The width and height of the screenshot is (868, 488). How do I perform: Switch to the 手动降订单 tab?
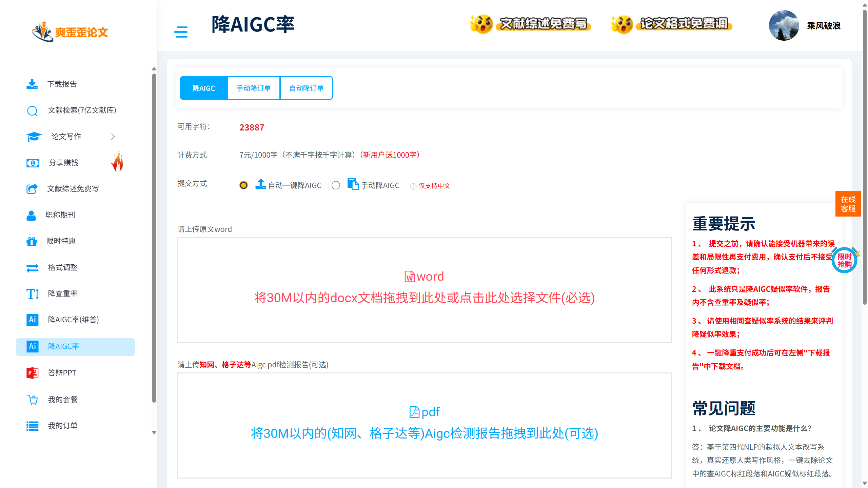coord(254,88)
